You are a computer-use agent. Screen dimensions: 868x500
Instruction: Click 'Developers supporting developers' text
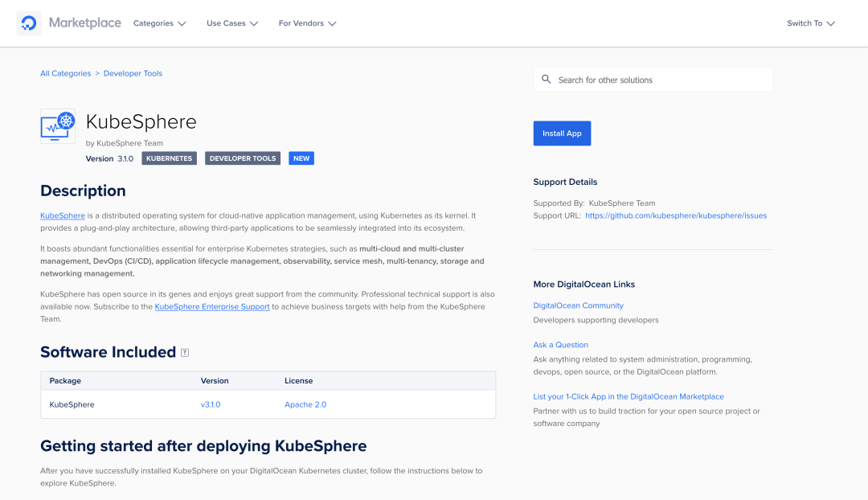[x=596, y=320]
